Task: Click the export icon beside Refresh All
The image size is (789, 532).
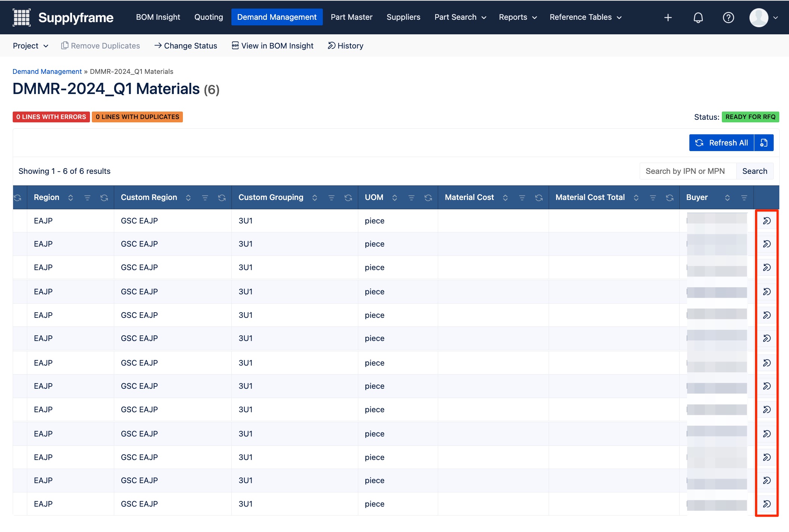Action: click(x=764, y=143)
